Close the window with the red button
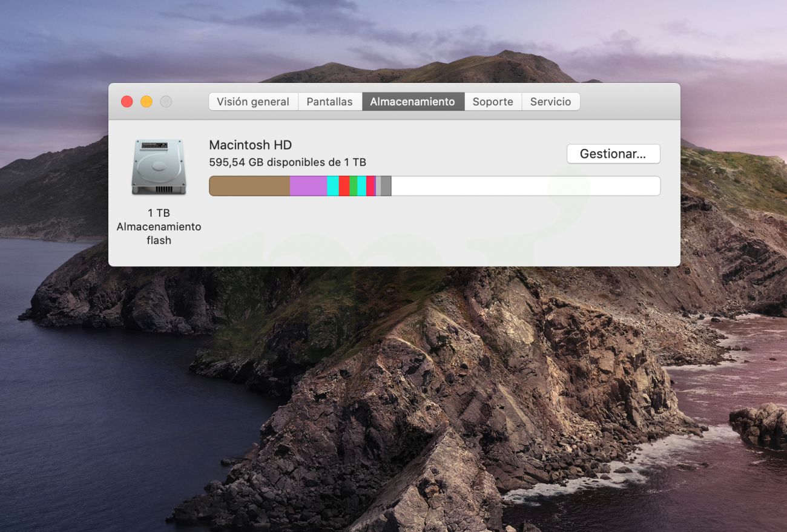This screenshot has width=787, height=532. tap(127, 102)
